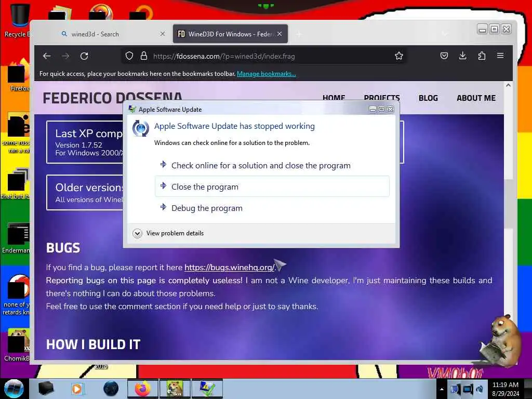Open ABOUT ME in site navigation
532x399 pixels.
pos(476,98)
